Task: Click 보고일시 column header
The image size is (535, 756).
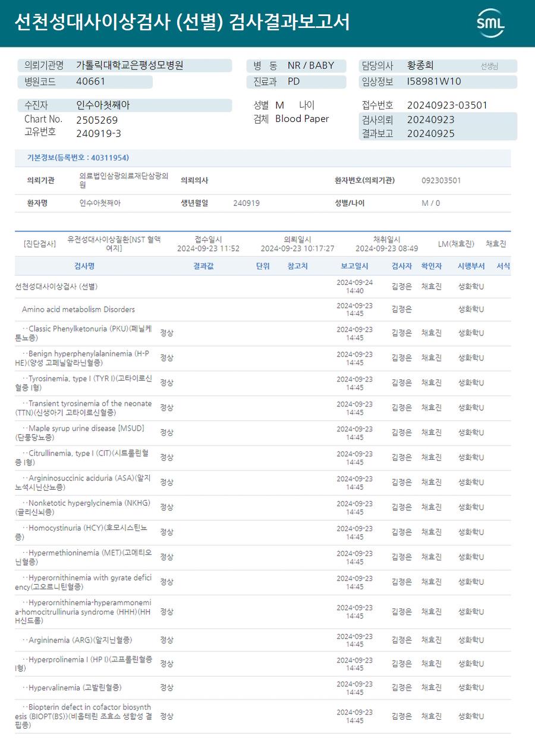Action: pos(355,266)
